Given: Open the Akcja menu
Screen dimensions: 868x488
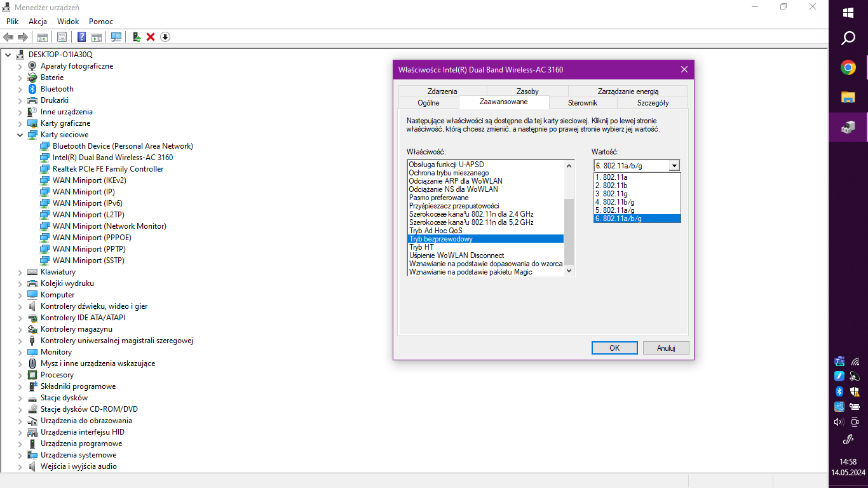Looking at the screenshot, I should tap(38, 21).
